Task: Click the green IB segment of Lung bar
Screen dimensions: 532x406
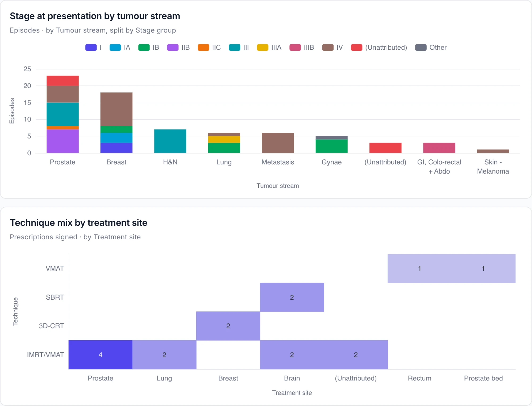Action: 224,148
